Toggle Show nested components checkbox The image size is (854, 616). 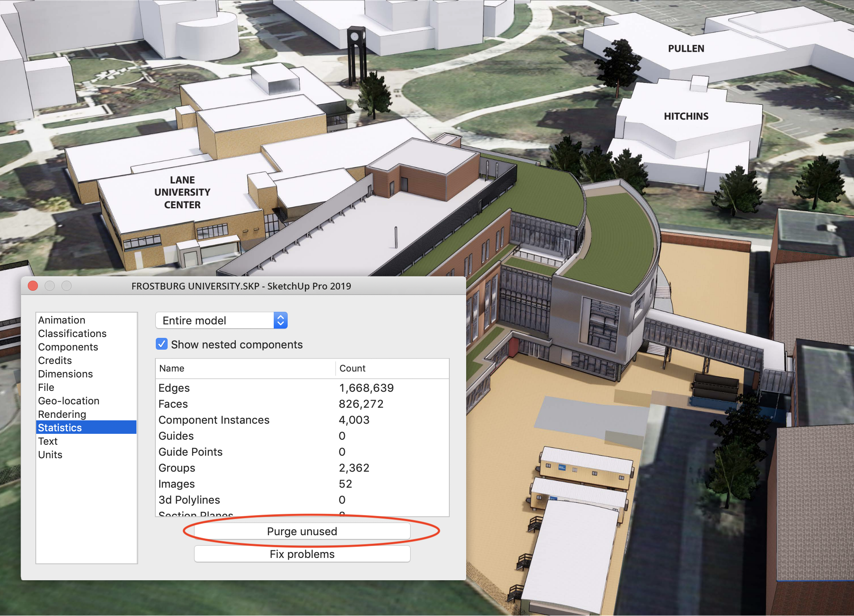[162, 344]
